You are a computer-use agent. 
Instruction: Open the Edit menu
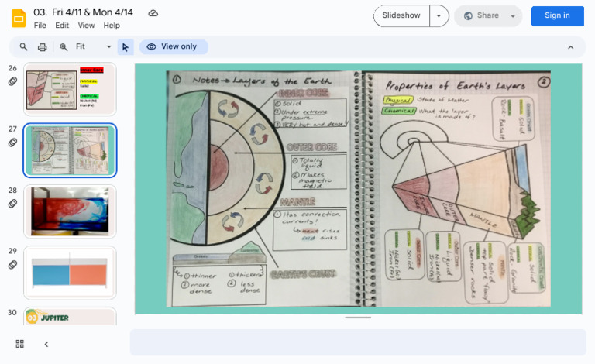(62, 26)
